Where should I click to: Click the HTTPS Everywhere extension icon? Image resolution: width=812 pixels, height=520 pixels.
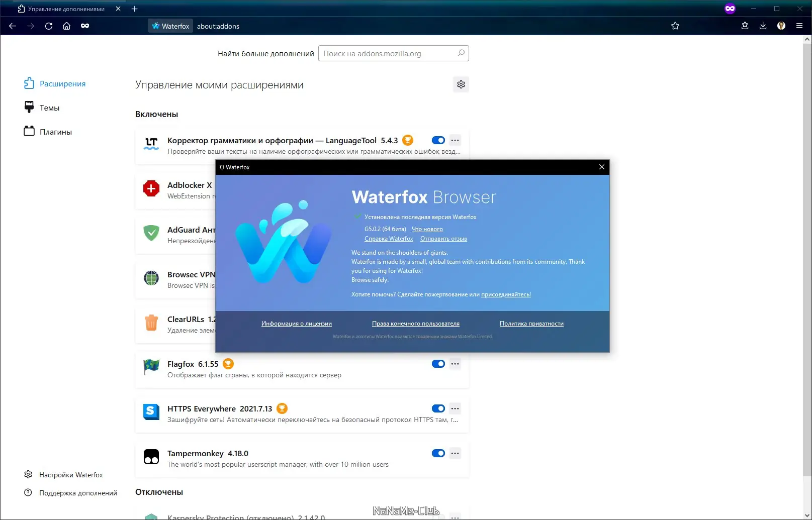coord(151,412)
